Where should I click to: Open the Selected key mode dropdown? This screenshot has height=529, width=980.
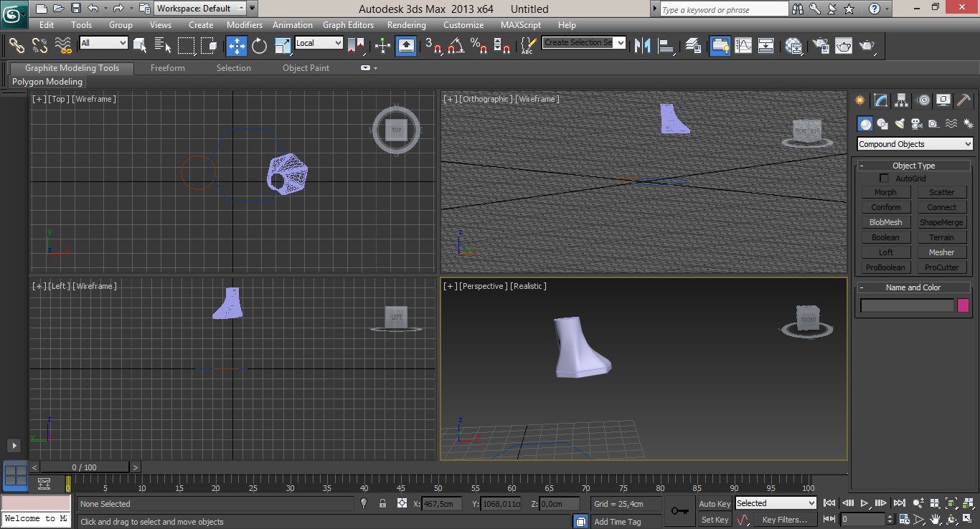pos(776,503)
